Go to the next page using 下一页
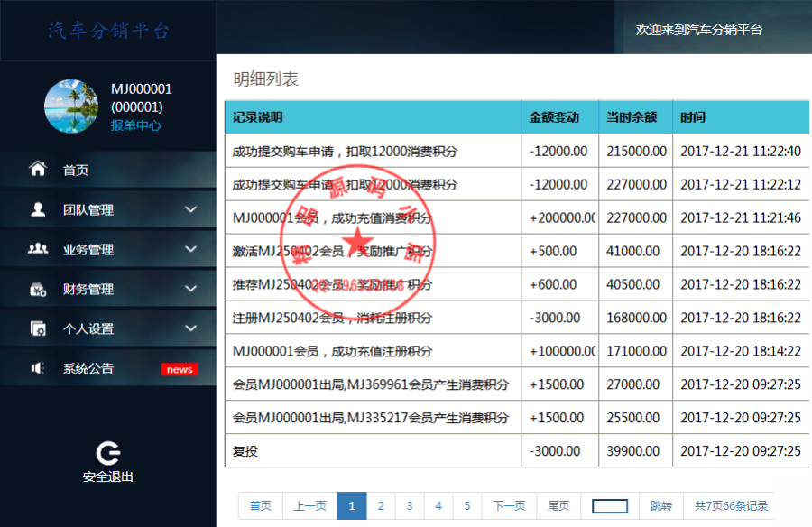This screenshot has height=527, width=812. (x=508, y=506)
